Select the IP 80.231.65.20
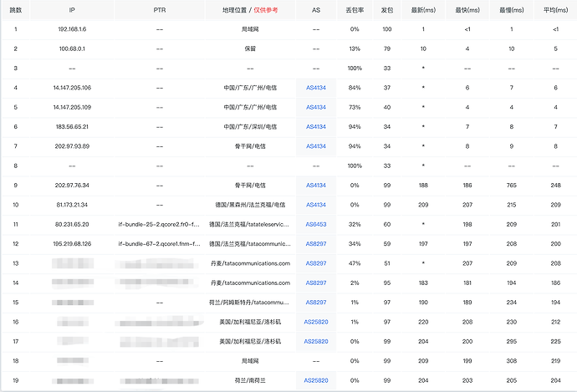 72,224
